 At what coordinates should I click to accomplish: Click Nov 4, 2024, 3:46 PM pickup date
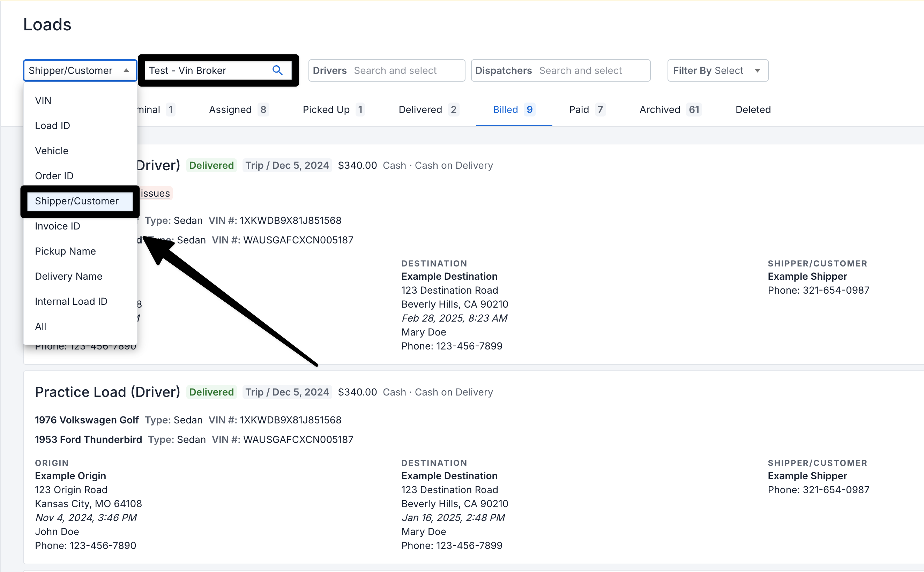pyautogui.click(x=85, y=518)
